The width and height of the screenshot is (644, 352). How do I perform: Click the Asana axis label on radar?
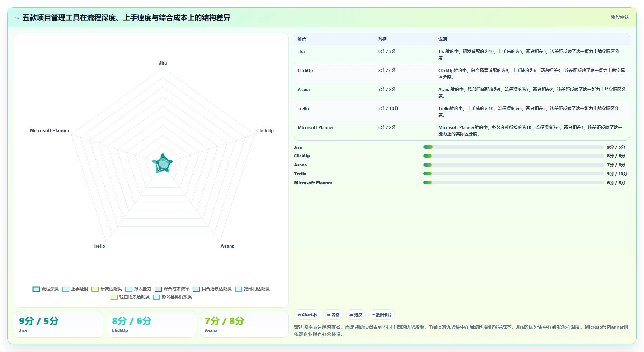[227, 246]
